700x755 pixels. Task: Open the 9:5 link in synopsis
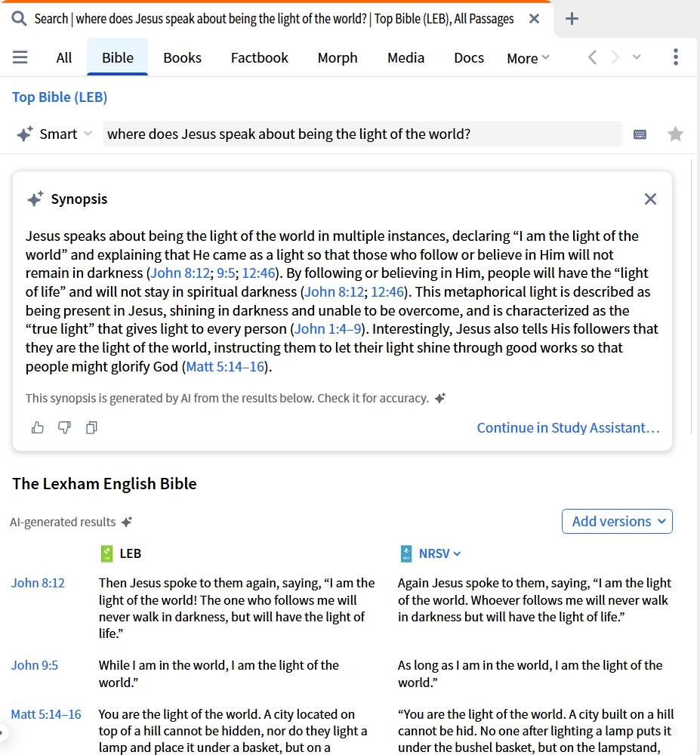[x=226, y=273]
